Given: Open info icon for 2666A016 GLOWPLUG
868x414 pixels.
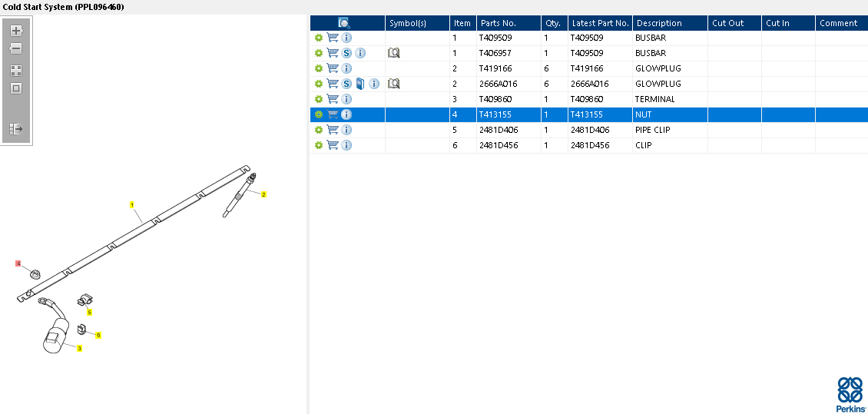Looking at the screenshot, I should (374, 84).
